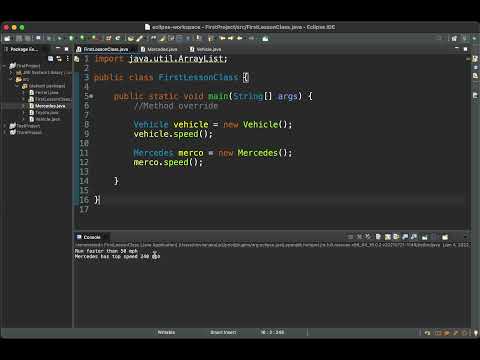Collapse the (default package) node
480x360 pixels.
pos(17,86)
